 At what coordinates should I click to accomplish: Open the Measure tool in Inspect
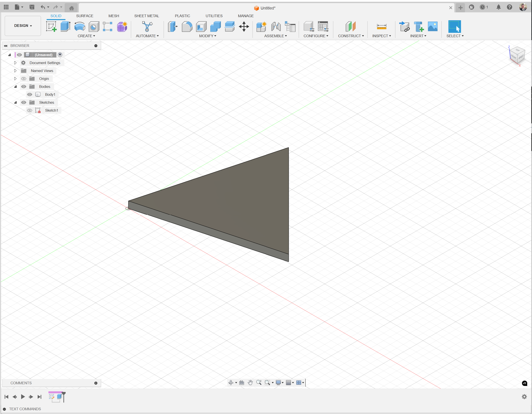tap(381, 27)
